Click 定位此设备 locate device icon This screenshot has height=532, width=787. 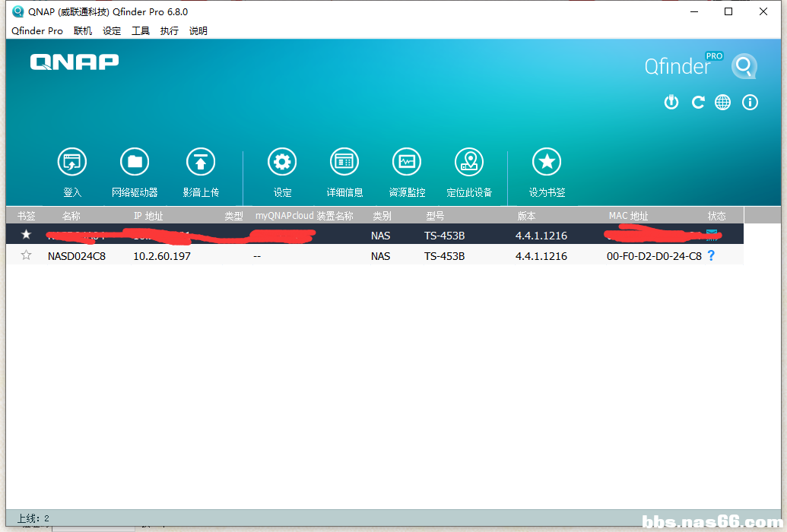tap(469, 162)
